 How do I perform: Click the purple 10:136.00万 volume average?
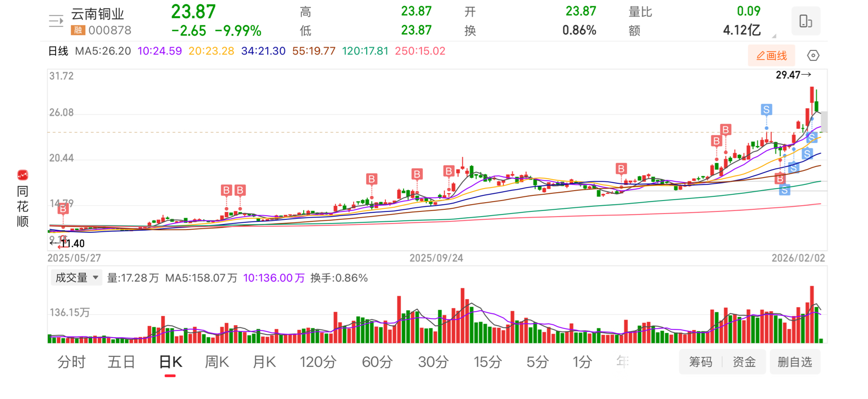pos(274,278)
